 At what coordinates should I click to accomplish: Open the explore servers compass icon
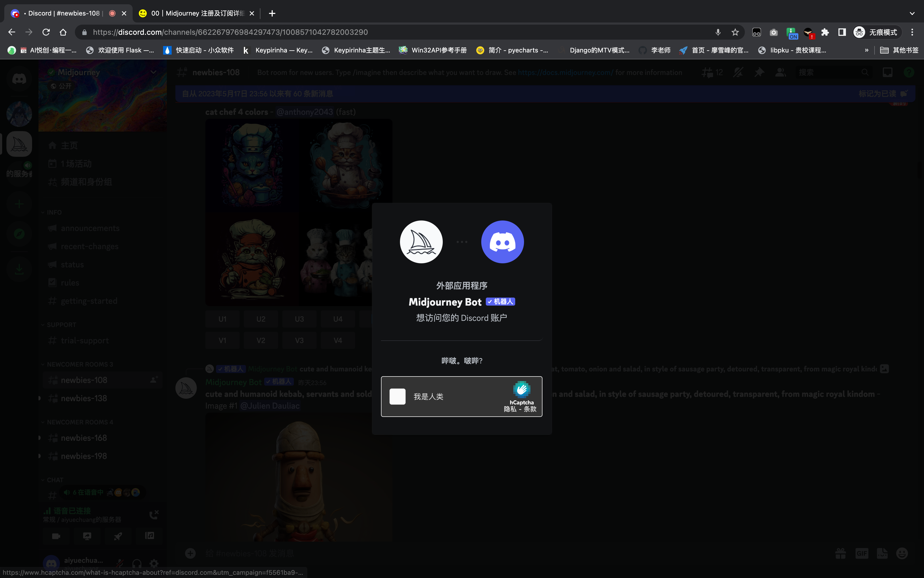[19, 234]
